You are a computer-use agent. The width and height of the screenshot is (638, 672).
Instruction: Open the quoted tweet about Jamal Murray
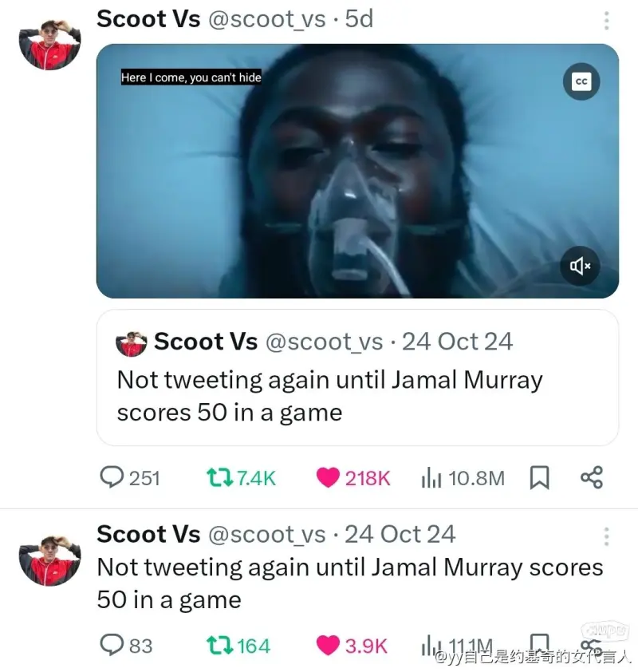[357, 378]
